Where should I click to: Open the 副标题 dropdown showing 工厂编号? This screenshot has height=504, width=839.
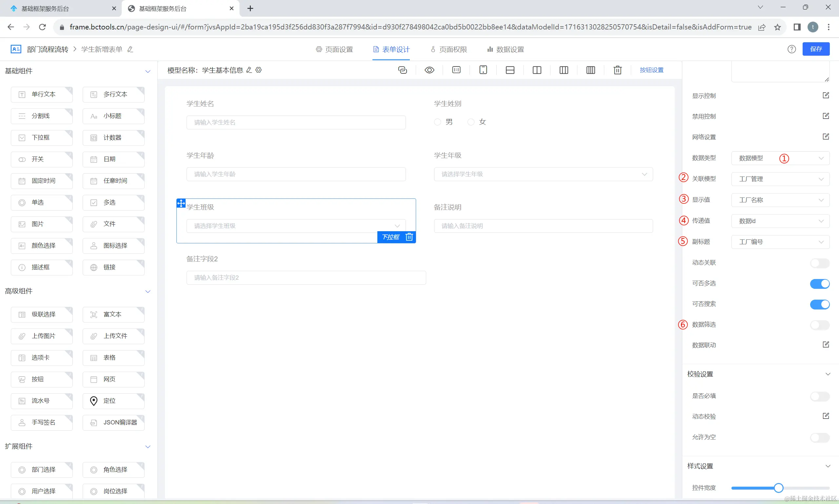coord(780,242)
